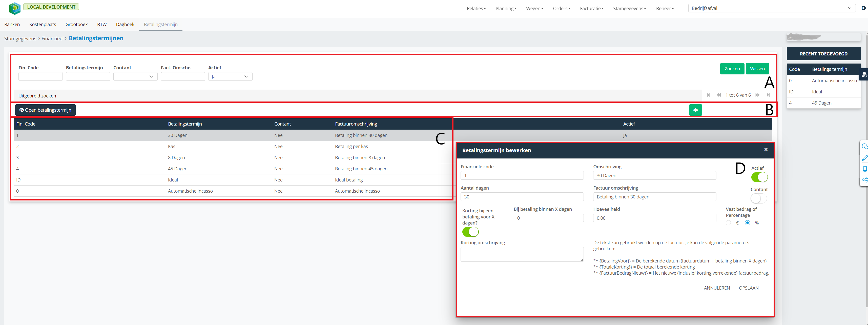Switch to the Banken tab

12,24
